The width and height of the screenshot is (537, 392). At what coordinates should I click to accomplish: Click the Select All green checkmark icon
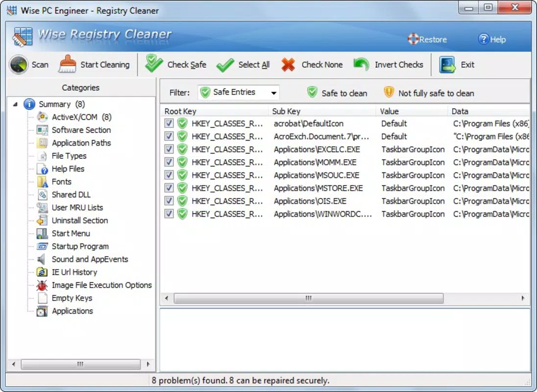(225, 65)
